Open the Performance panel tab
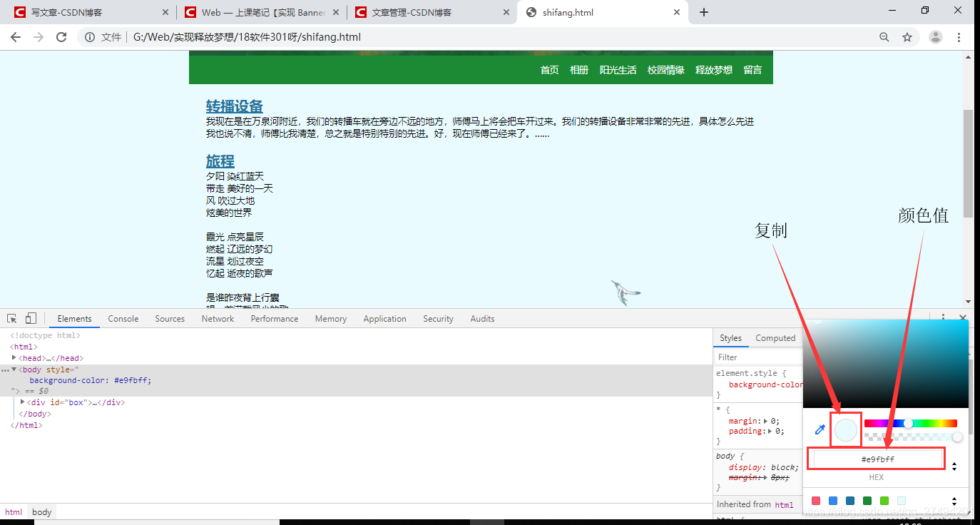This screenshot has height=525, width=980. point(275,319)
